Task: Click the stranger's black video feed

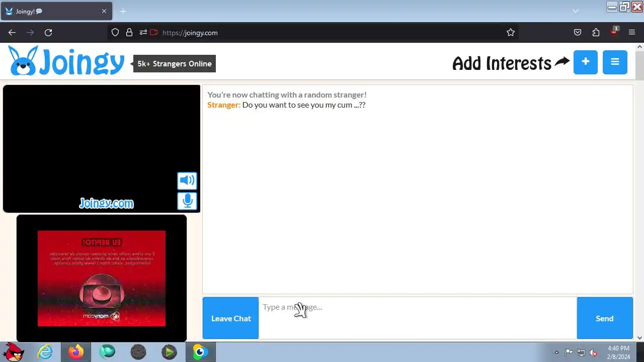Action: coord(102,148)
